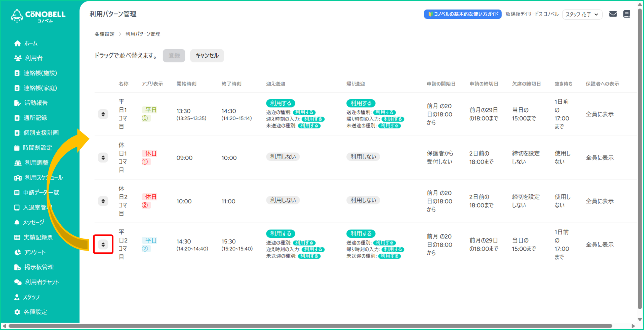Expand the スタッフ 花子 dropdown
The image size is (644, 330).
[582, 14]
